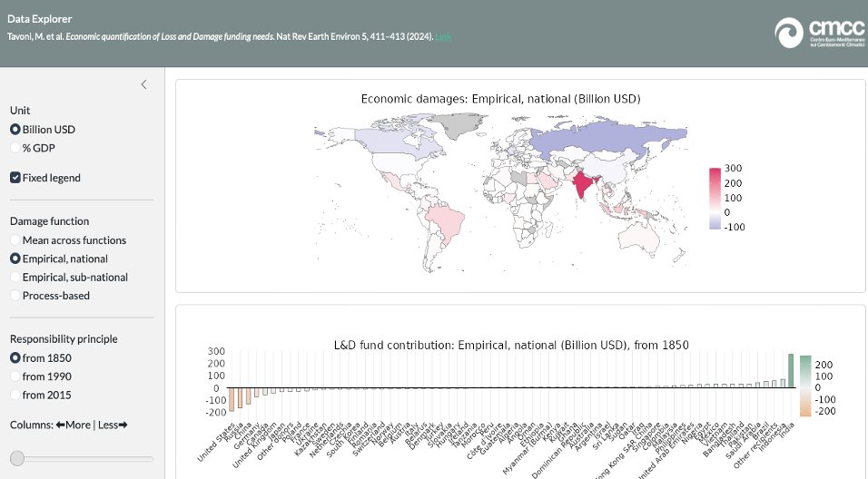Click India on the world map

(x=582, y=183)
